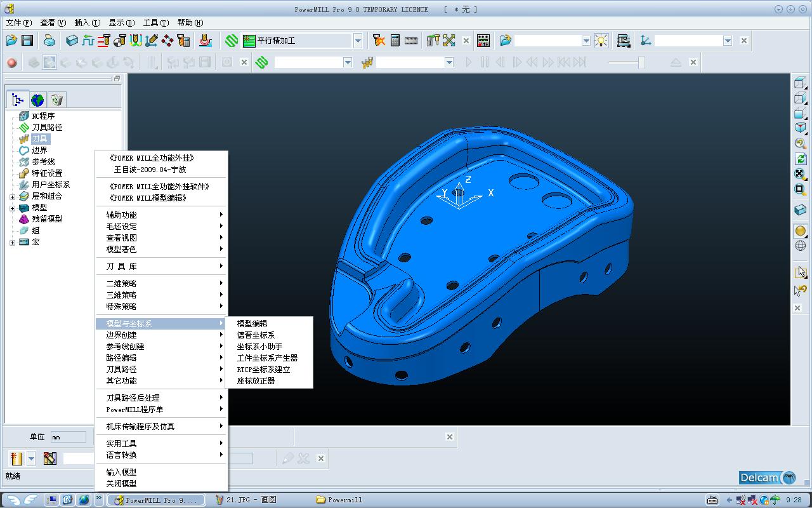Select 残留模型 in the explorer tree
This screenshot has width=812, height=508.
47,219
